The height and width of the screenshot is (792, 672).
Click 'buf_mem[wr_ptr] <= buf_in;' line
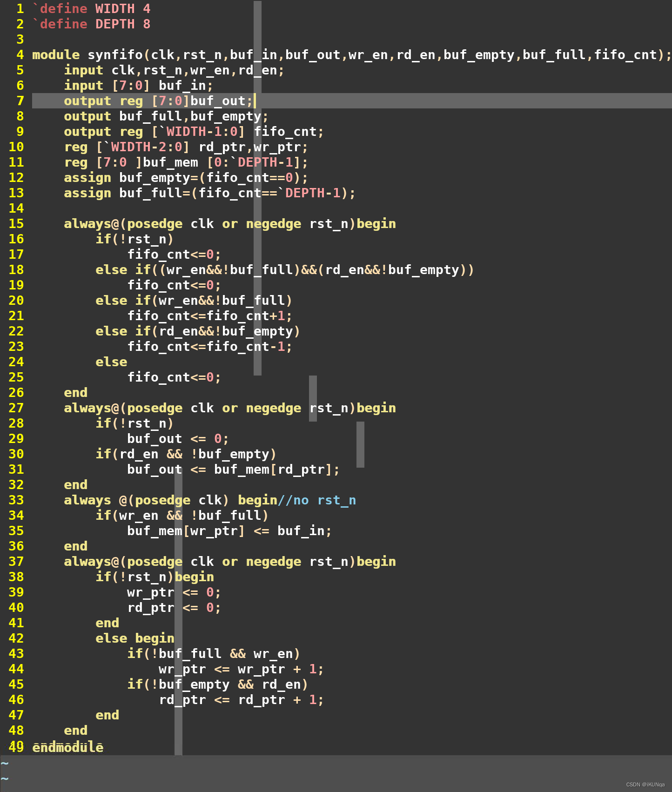click(x=229, y=531)
